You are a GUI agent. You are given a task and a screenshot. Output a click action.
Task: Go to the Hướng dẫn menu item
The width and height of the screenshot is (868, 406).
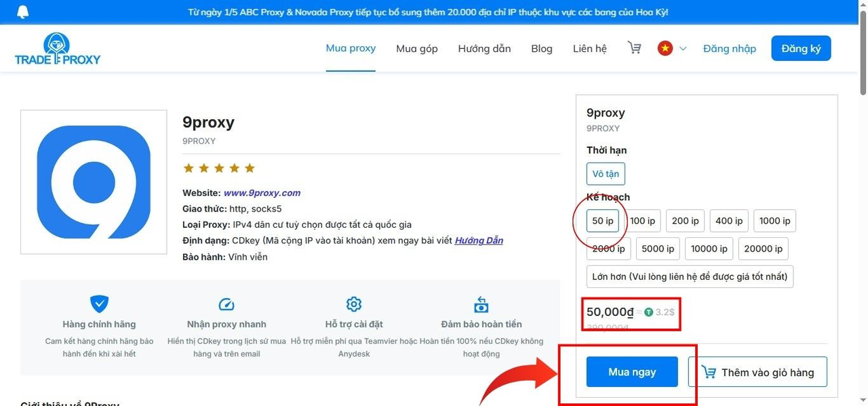pyautogui.click(x=484, y=49)
